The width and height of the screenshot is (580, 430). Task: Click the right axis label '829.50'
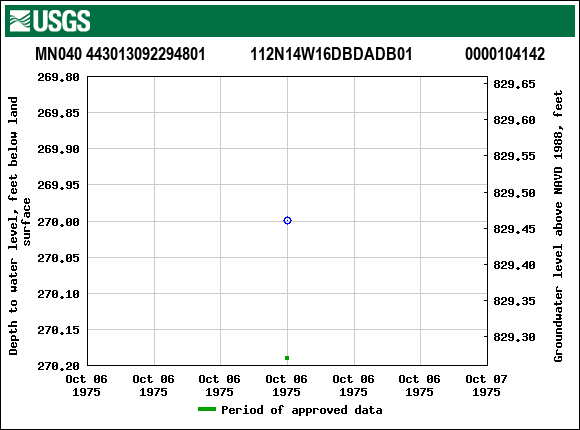(x=514, y=193)
